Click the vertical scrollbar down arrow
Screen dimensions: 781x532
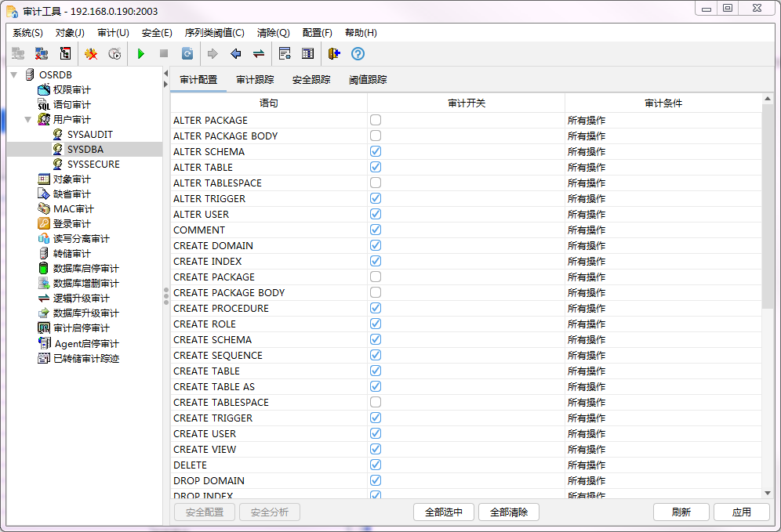768,493
